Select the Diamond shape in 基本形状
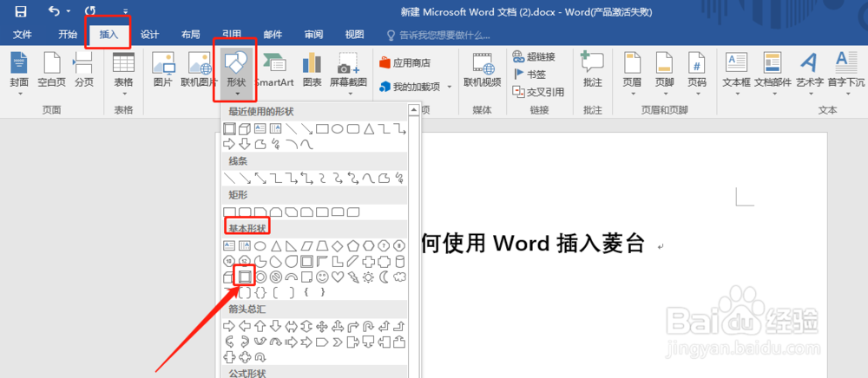Image resolution: width=868 pixels, height=378 pixels. (x=338, y=245)
